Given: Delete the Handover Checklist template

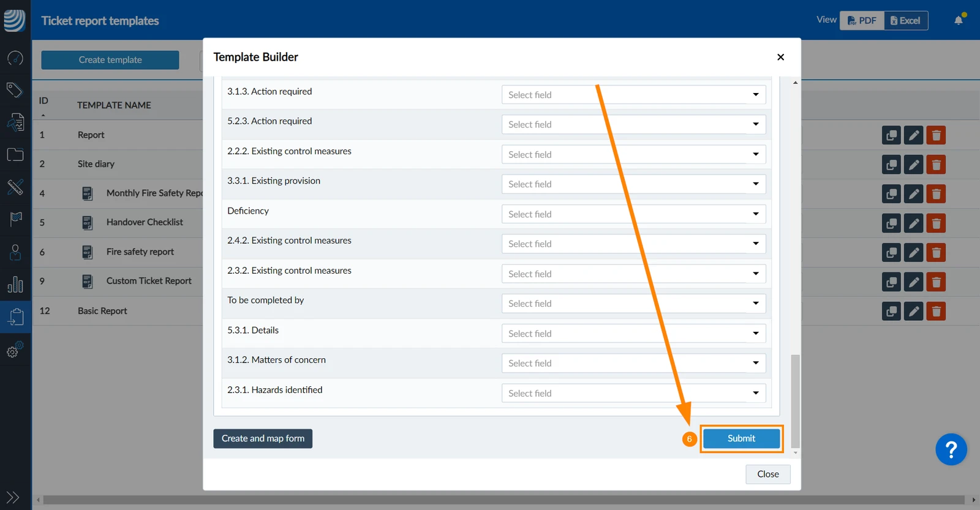Looking at the screenshot, I should [x=936, y=223].
